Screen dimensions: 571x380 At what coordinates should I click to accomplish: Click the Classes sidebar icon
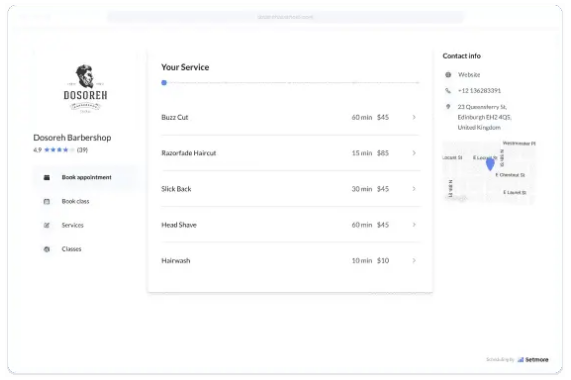tap(47, 249)
